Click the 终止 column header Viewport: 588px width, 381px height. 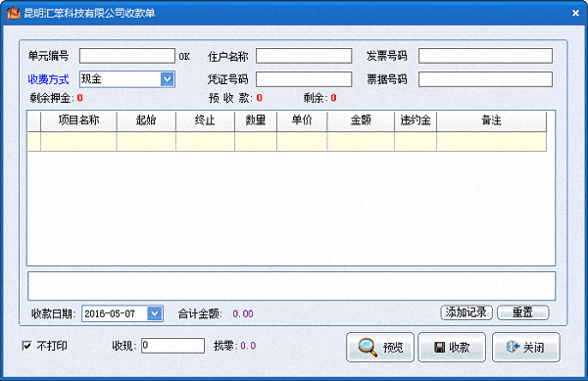pyautogui.click(x=205, y=120)
